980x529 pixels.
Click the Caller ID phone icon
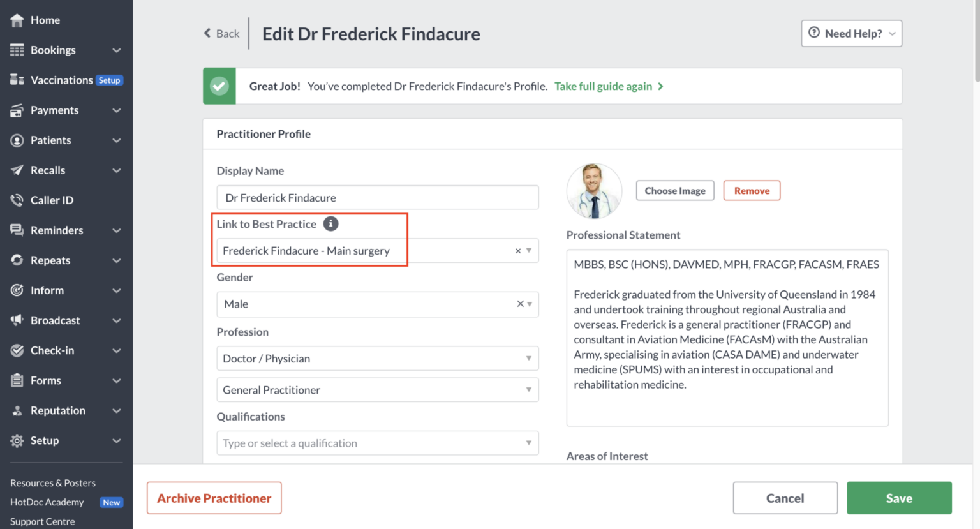pos(17,200)
